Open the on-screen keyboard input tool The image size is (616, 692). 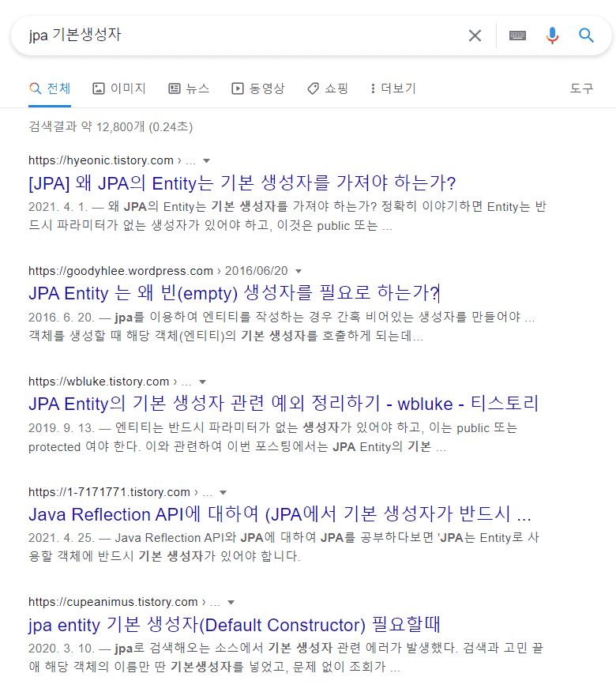[517, 36]
